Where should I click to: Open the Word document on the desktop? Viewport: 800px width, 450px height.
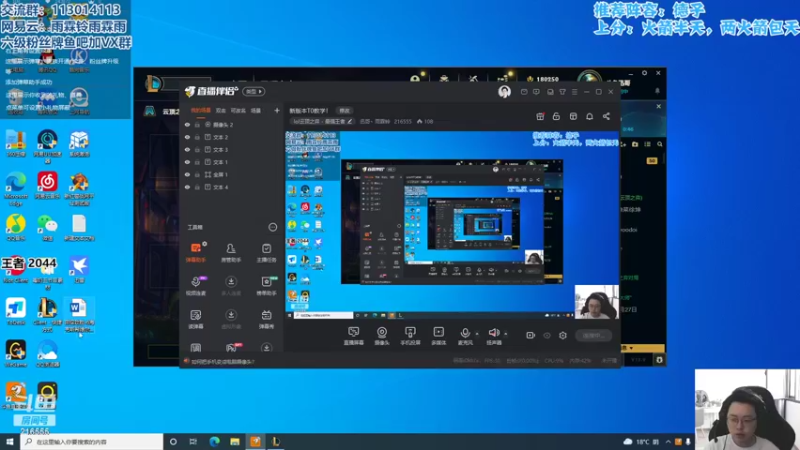tap(78, 315)
